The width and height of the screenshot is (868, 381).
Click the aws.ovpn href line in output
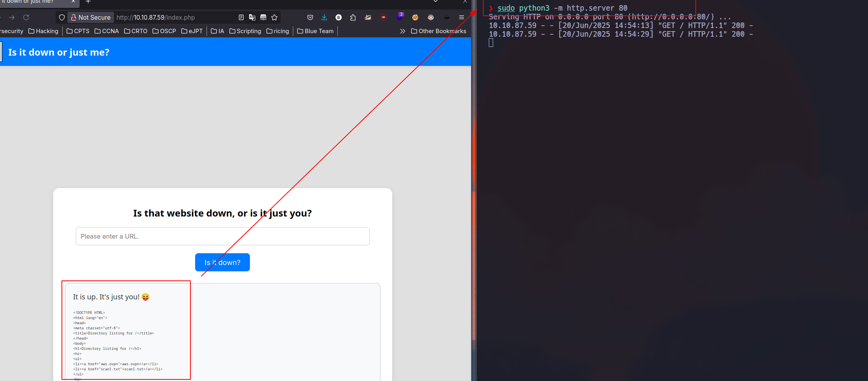[x=115, y=364]
